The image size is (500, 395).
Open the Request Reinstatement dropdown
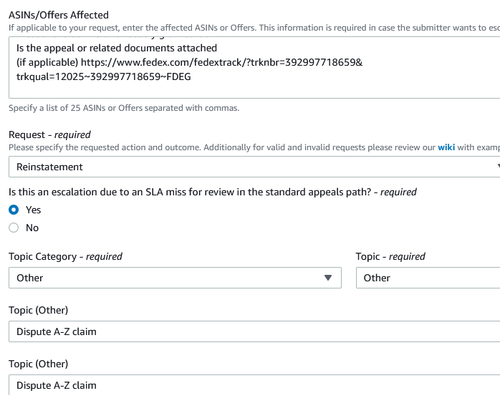coord(254,167)
